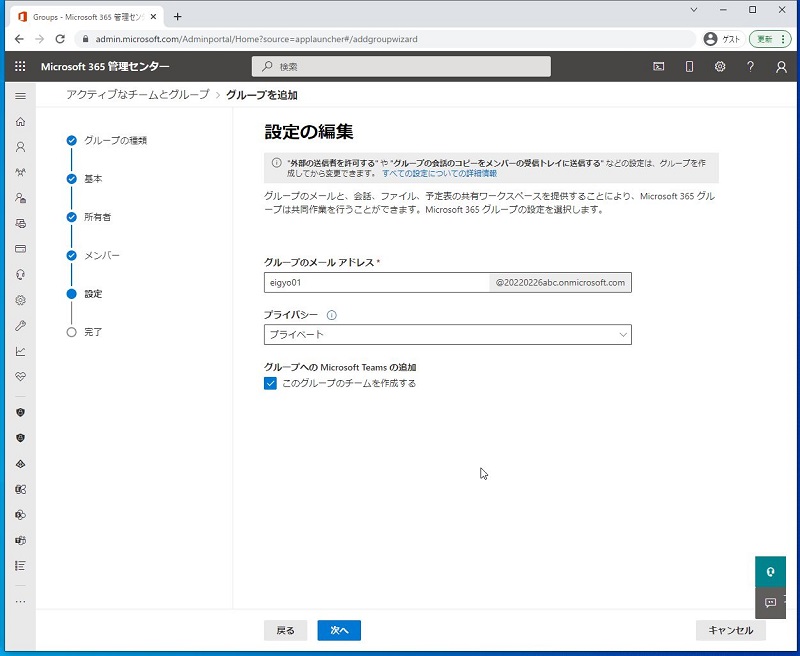800x656 pixels.
Task: Open settings gear in top header
Action: pos(720,66)
